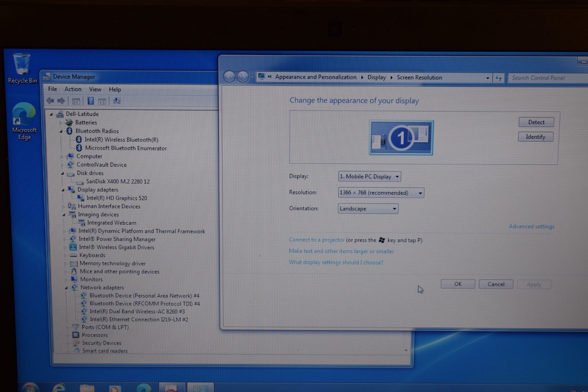Select Monitors tree item
Screen dimensions: 588x392
tap(91, 280)
